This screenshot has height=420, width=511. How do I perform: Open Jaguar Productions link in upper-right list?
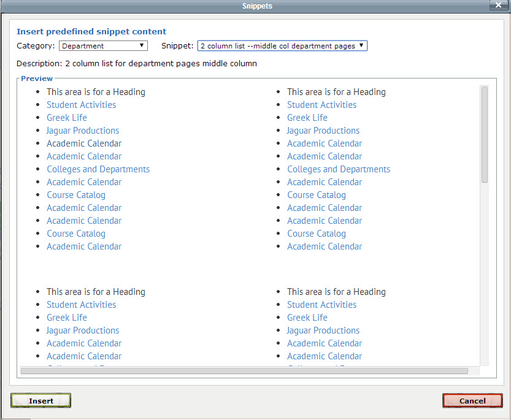[323, 131]
